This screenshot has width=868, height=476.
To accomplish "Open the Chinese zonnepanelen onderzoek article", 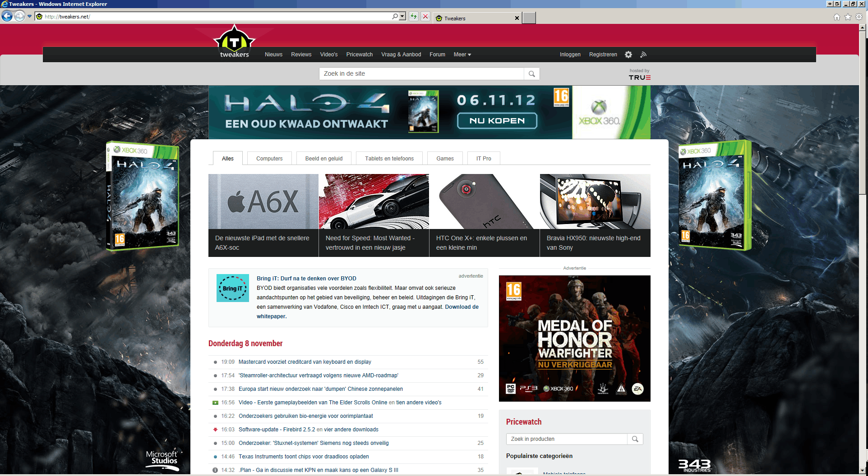I will [321, 389].
